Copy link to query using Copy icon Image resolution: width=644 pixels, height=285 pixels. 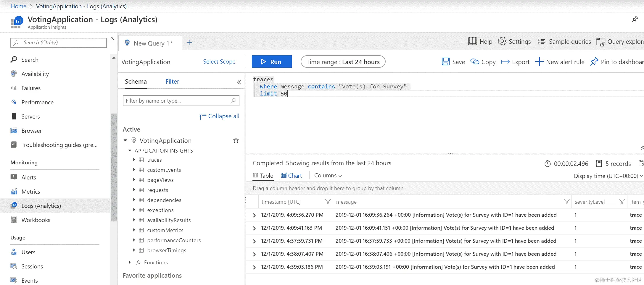click(x=475, y=62)
